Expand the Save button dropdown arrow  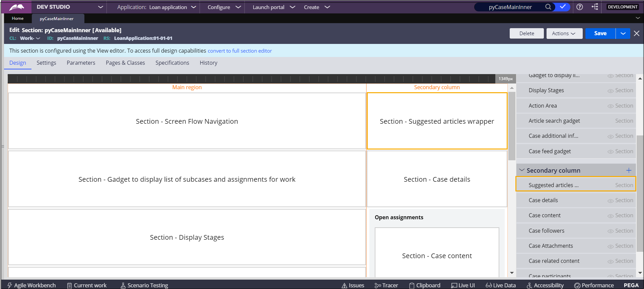(623, 34)
